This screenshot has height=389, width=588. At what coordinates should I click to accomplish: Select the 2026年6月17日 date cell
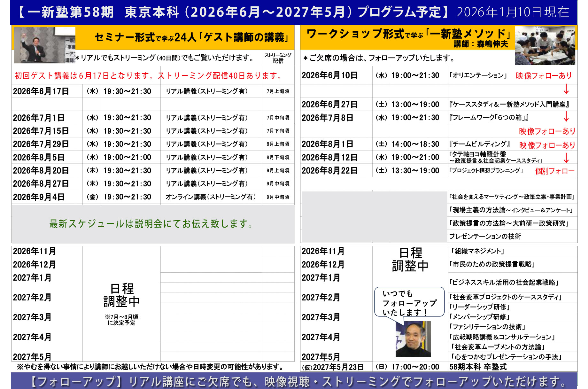[x=41, y=91]
